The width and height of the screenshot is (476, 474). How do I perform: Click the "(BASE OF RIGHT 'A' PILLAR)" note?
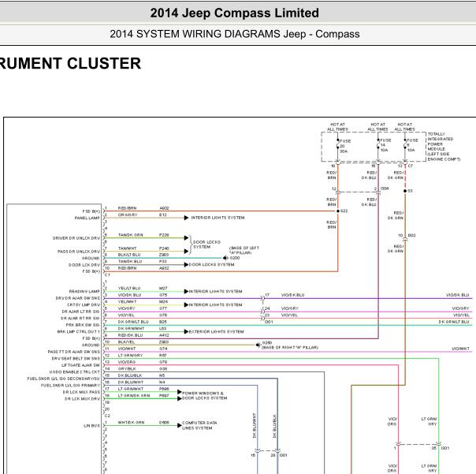pyautogui.click(x=289, y=347)
